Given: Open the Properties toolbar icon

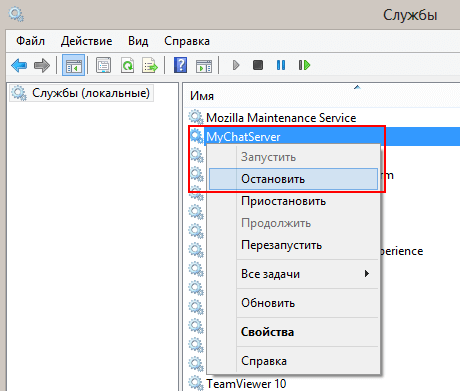Looking at the screenshot, I should pyautogui.click(x=103, y=65).
